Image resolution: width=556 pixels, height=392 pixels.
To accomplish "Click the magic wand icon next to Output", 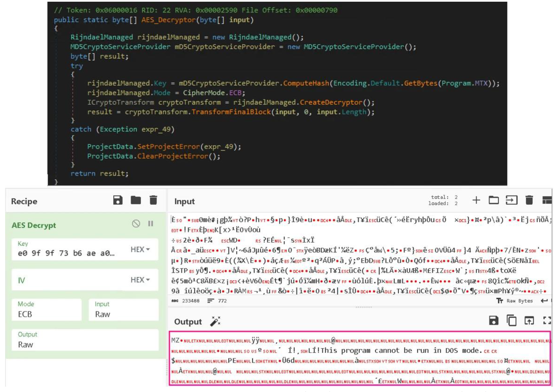I will tap(215, 321).
